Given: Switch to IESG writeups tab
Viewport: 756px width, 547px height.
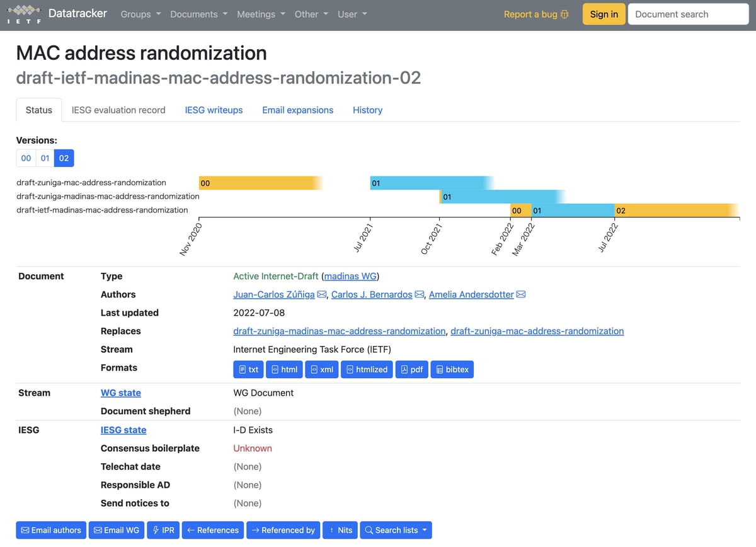Looking at the screenshot, I should 214,110.
